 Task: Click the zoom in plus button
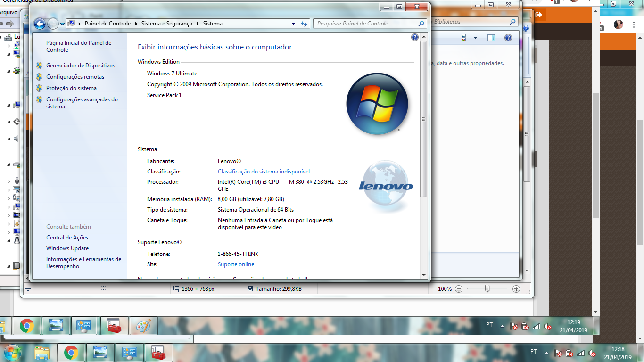coord(516,289)
